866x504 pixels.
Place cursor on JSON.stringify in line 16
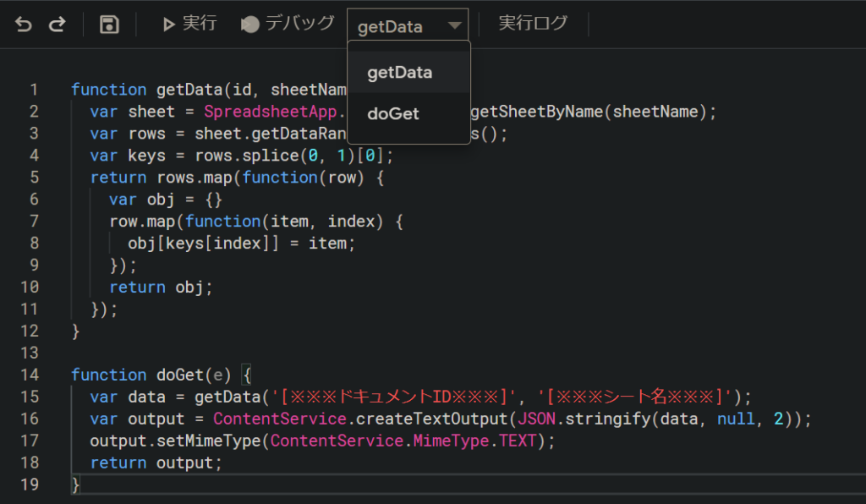coord(573,419)
